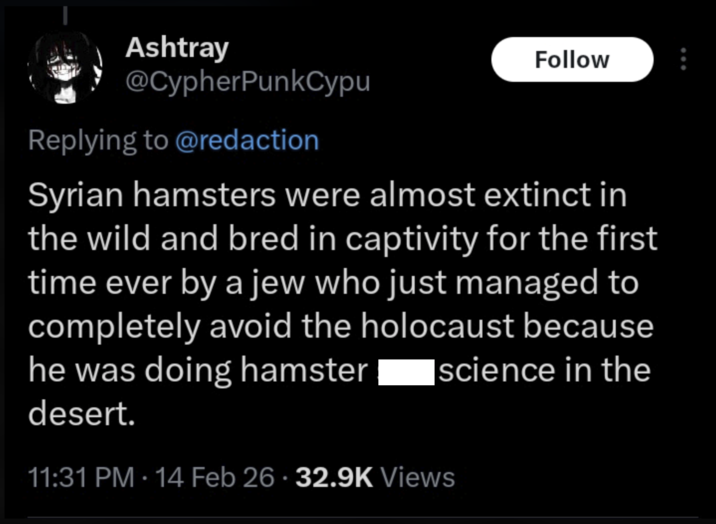This screenshot has height=524, width=716.
Task: Follow the Ashtray account
Action: click(572, 60)
